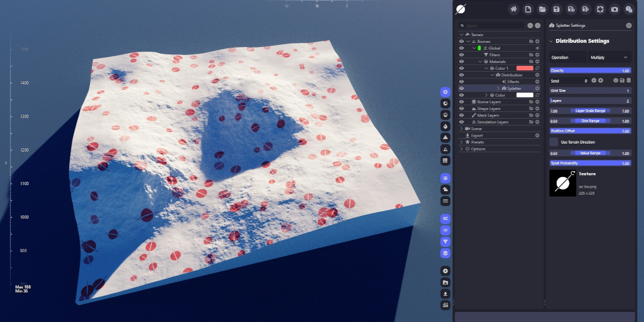Toggle visibility of Biome Layers
This screenshot has width=644, height=322.
click(462, 102)
